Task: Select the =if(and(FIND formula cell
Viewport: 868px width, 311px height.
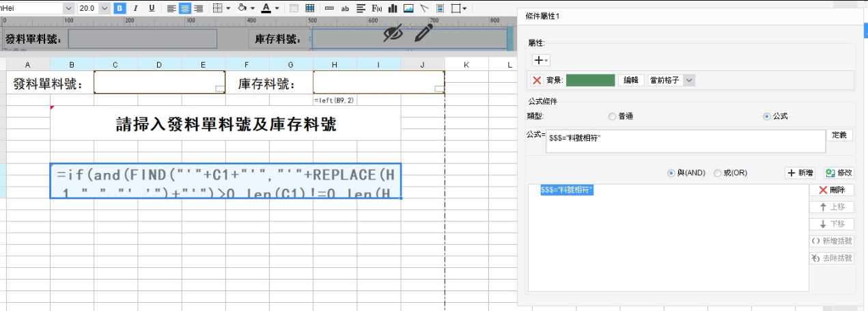Action: [x=225, y=181]
